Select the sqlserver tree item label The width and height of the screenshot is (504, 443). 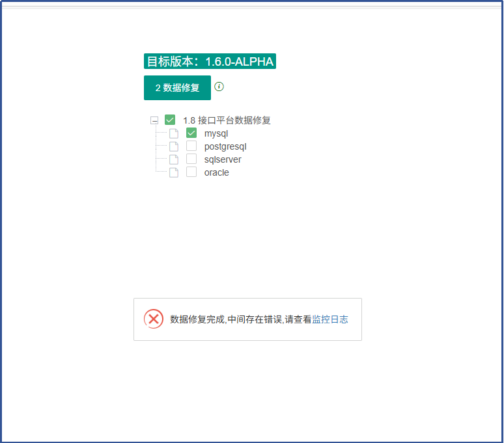click(x=223, y=159)
